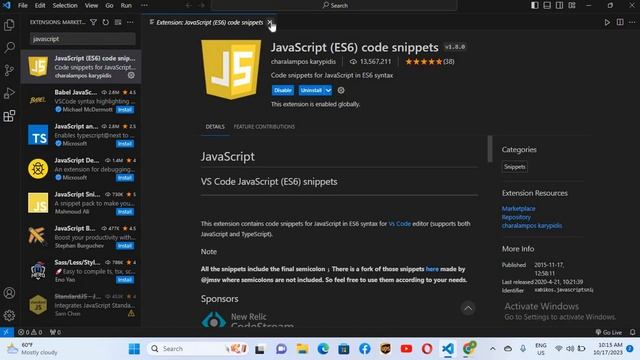Open the Customize Layout icon
This screenshot has width=640, height=360.
tap(572, 5)
